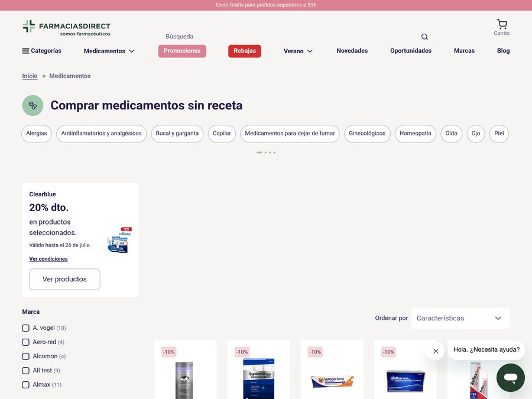Open the Clearblue promo product image
The width and height of the screenshot is (532, 399).
coord(119,240)
